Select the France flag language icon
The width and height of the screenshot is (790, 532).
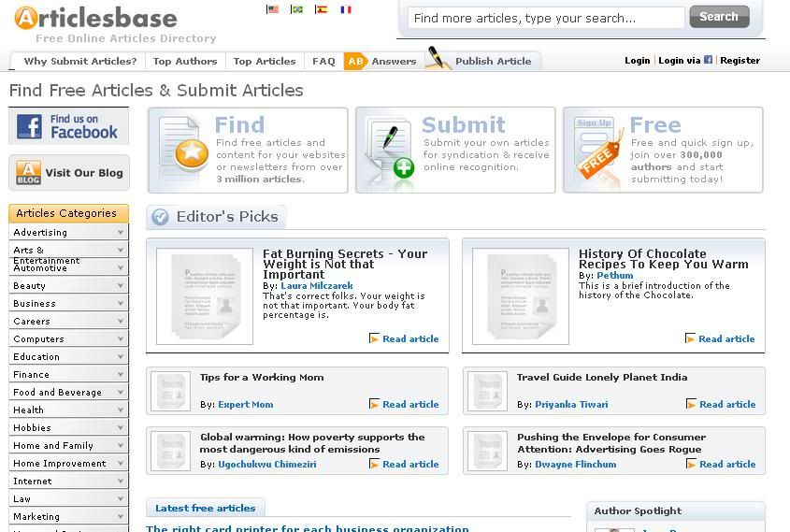click(x=346, y=9)
